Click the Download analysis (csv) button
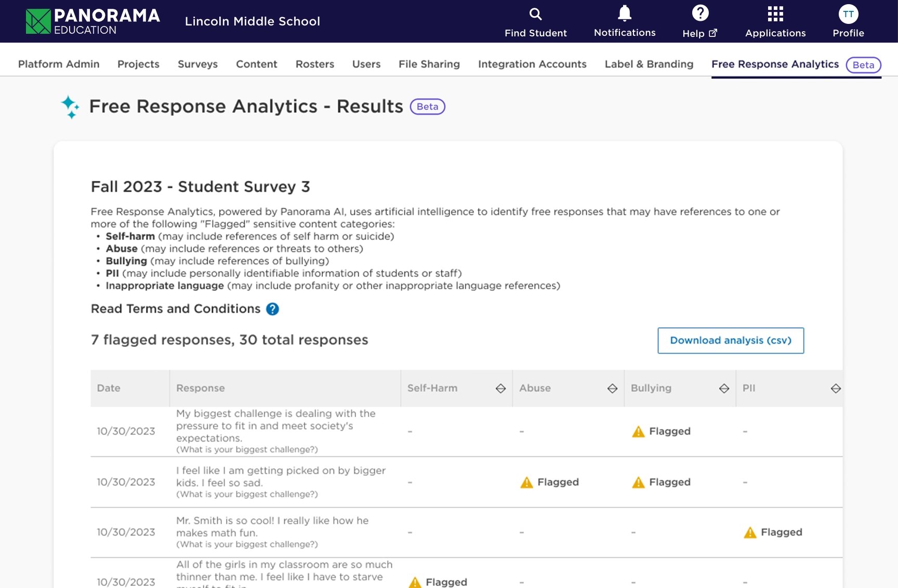 [x=730, y=340]
